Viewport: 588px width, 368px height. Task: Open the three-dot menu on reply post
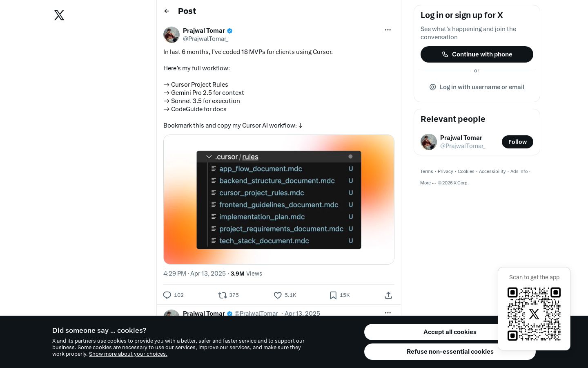coord(388,313)
